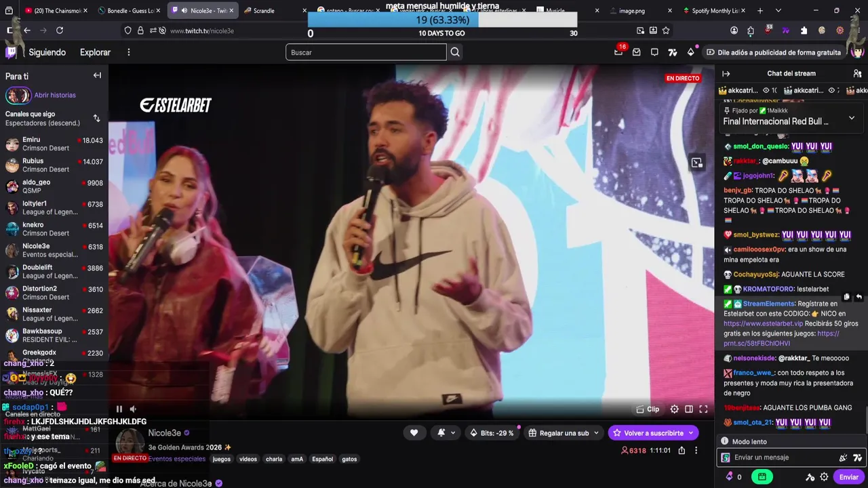Open chat settings gear icon
868x488 pixels.
(x=824, y=477)
